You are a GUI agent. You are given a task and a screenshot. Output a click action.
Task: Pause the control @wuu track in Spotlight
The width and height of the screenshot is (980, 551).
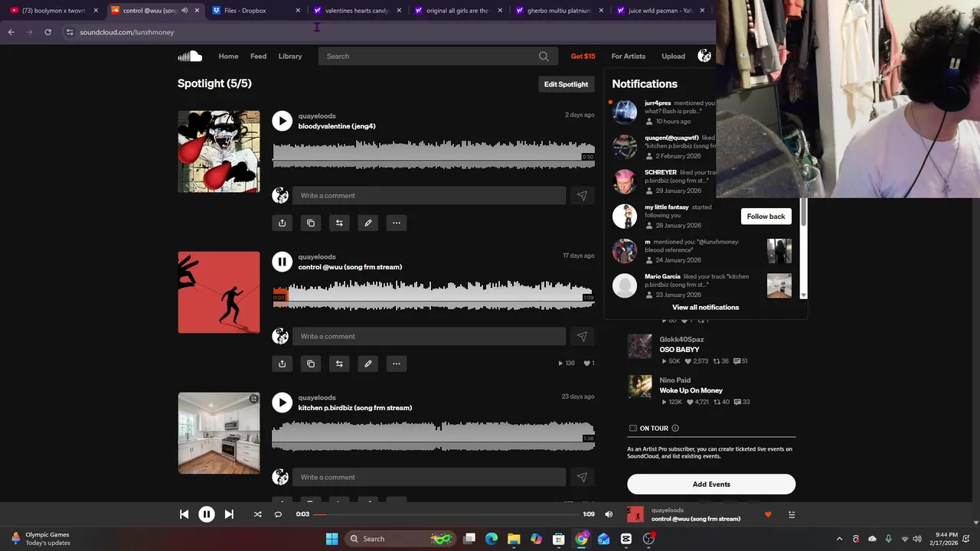282,262
